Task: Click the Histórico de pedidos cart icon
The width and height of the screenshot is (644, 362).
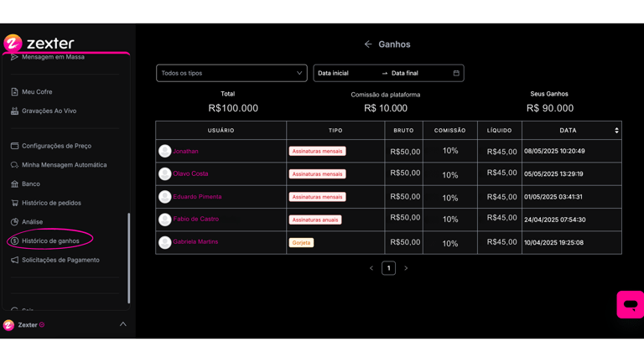Action: click(x=14, y=203)
